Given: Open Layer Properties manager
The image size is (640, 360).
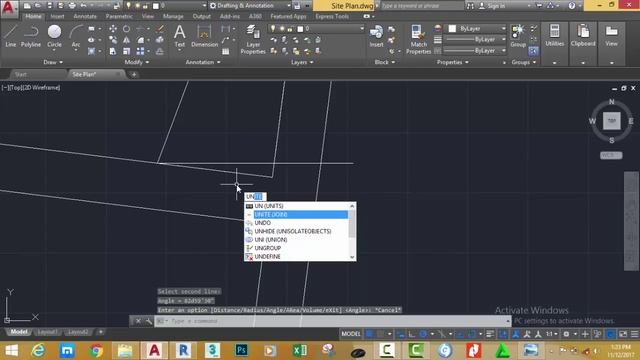Looking at the screenshot, I should (253, 39).
